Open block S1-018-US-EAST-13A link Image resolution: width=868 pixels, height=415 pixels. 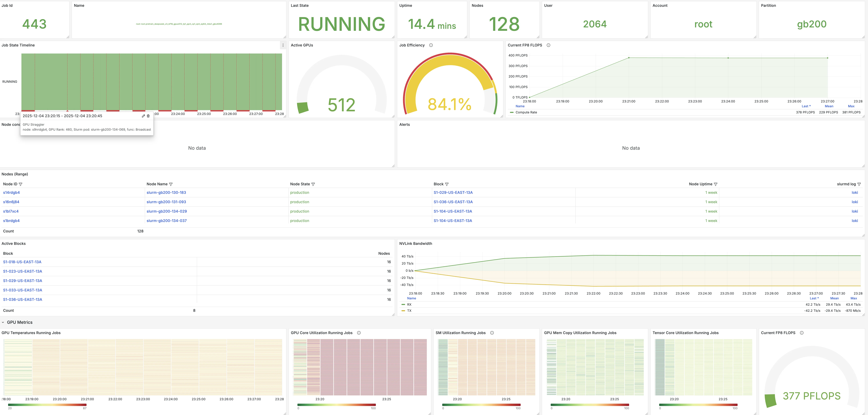(22, 262)
